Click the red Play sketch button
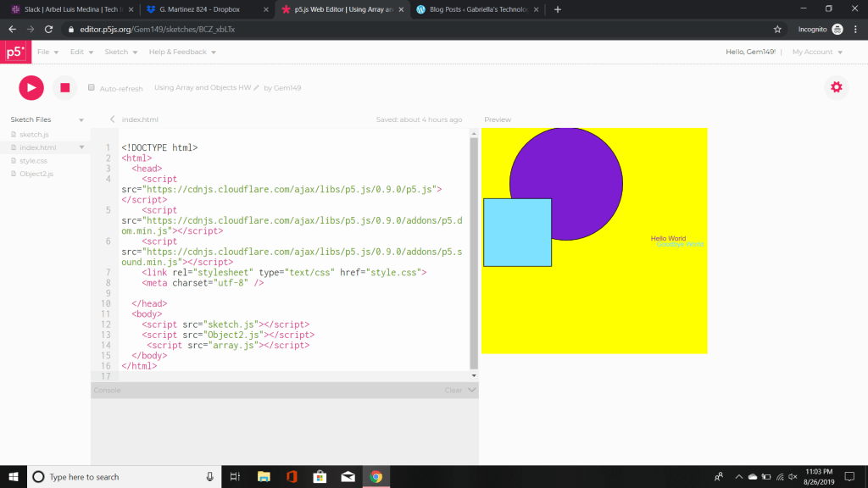The image size is (868, 488). pos(31,87)
